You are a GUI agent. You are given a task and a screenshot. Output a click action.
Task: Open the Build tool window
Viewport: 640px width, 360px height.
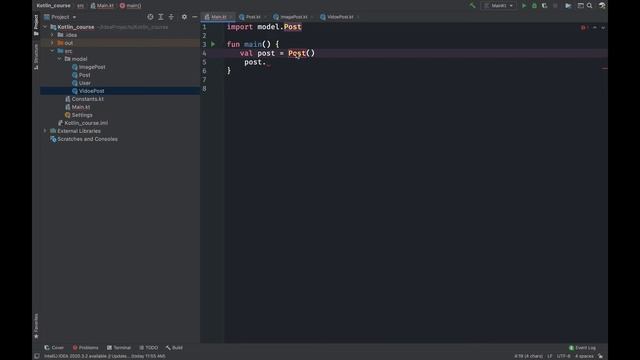(x=174, y=348)
